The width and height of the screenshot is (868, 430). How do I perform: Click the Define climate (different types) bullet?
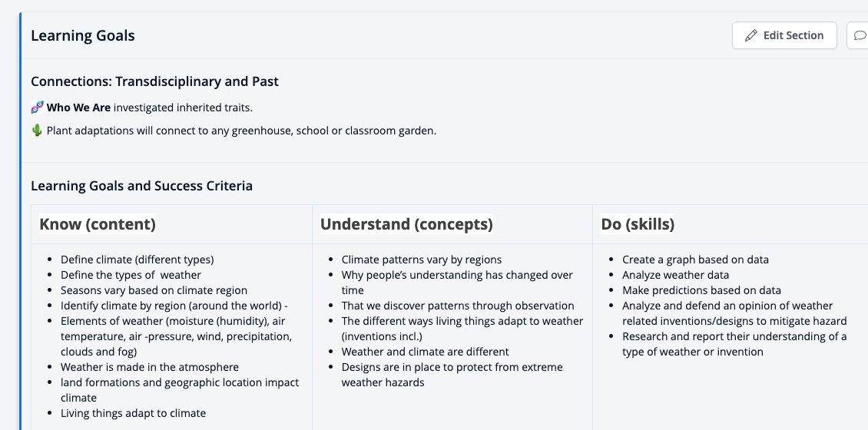(x=137, y=259)
